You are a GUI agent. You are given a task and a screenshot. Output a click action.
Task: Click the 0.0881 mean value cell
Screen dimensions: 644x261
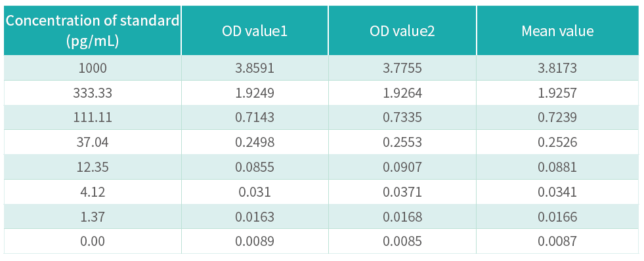tap(558, 167)
